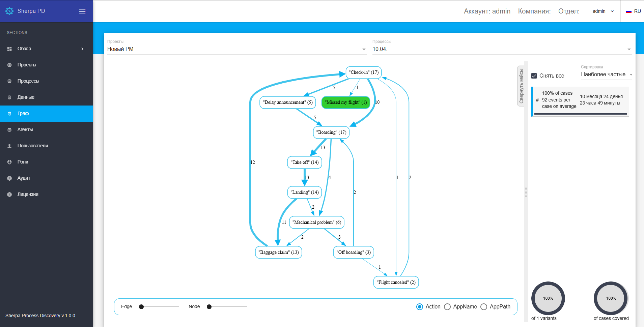This screenshot has height=327, width=644.
Task: Click the Пользователи person icon
Action: click(9, 146)
